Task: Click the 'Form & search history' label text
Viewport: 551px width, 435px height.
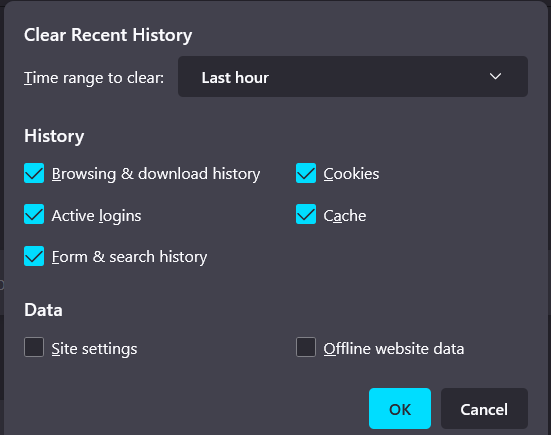Action: (129, 257)
